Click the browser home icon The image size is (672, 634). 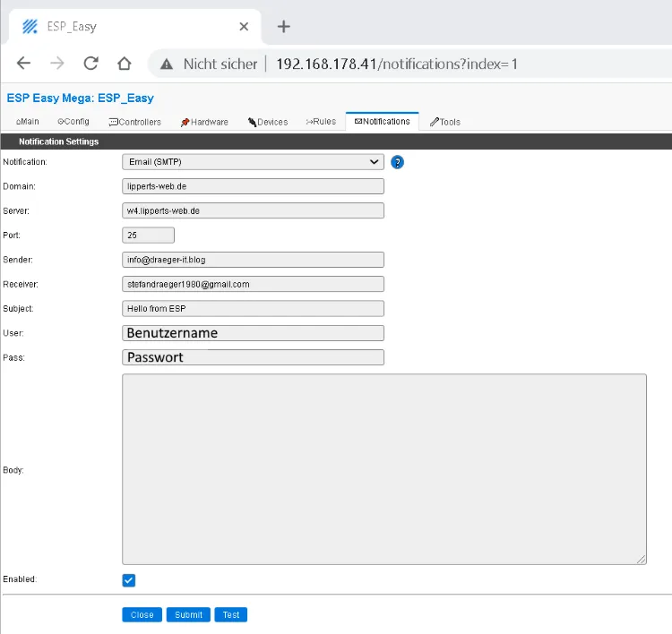(x=125, y=64)
